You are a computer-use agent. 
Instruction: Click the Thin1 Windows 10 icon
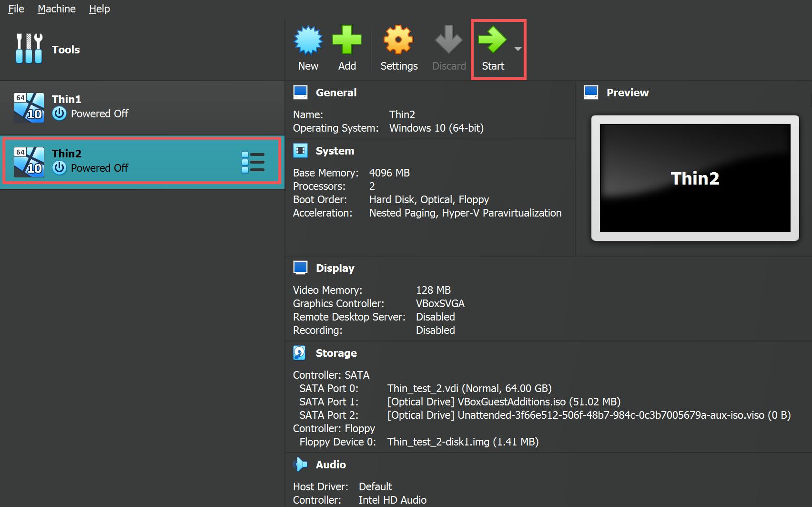click(29, 107)
